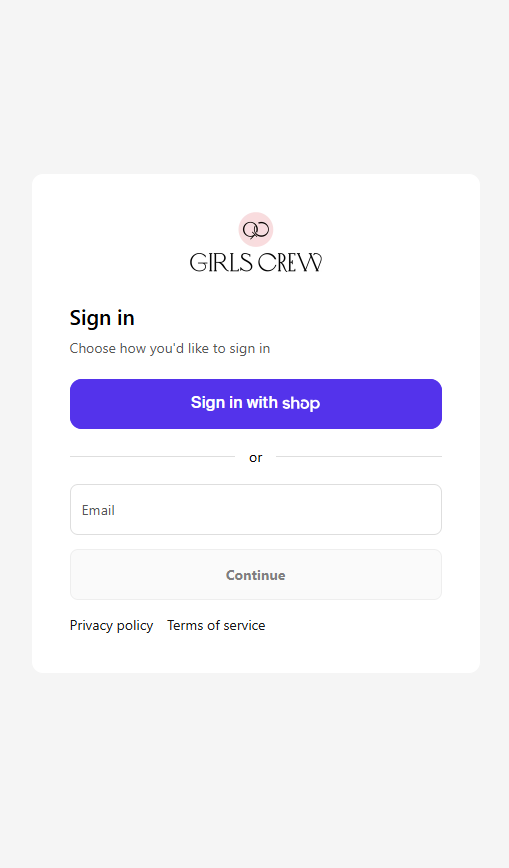
Task: Open the Terms of service link
Action: [x=216, y=626]
